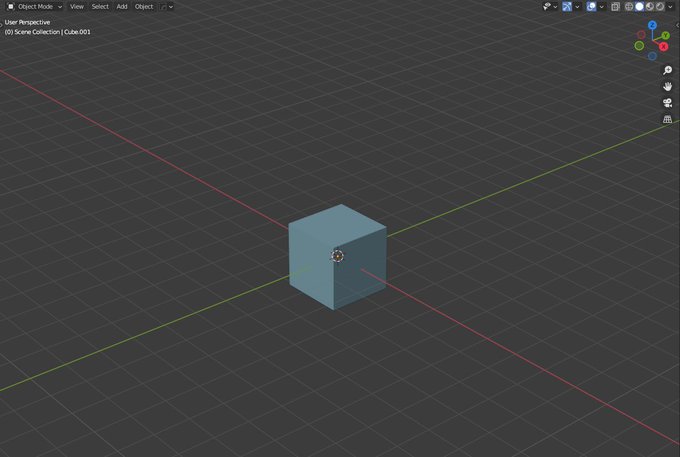Screen dimensions: 680x457
Task: Toggle the camera view button
Action: (x=667, y=103)
